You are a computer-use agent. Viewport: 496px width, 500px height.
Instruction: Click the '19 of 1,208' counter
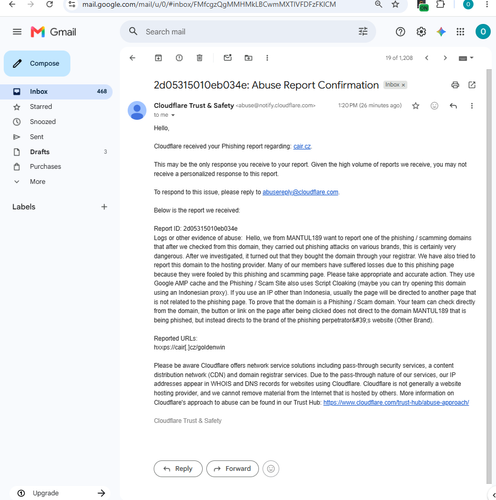(x=399, y=58)
